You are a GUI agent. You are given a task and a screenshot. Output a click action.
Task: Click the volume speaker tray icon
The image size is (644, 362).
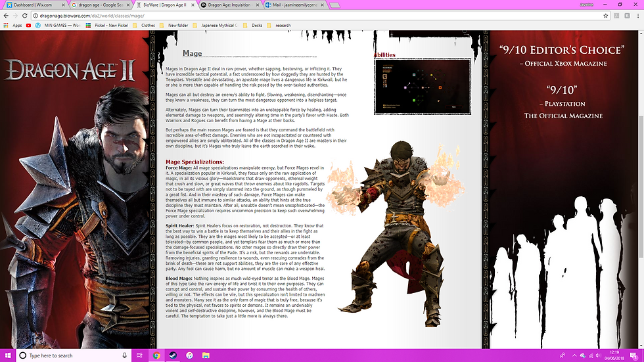pos(599,355)
